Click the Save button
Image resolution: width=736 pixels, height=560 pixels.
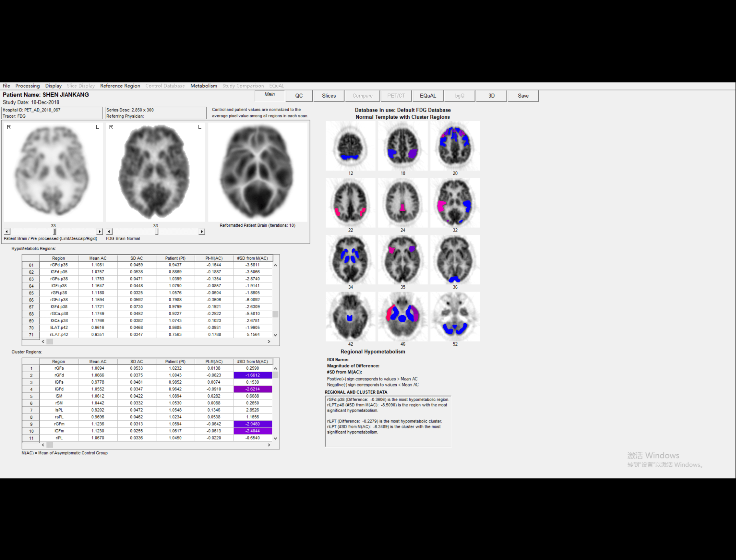523,96
